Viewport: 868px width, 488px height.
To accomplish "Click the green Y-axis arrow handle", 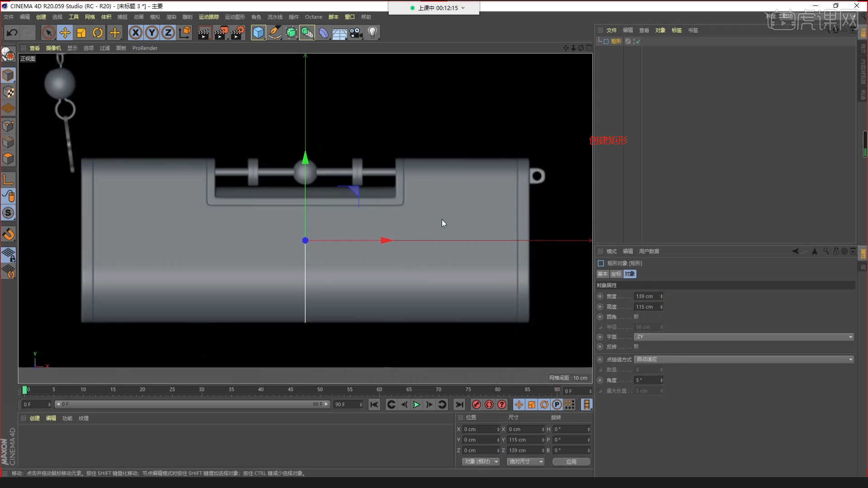I will [305, 157].
